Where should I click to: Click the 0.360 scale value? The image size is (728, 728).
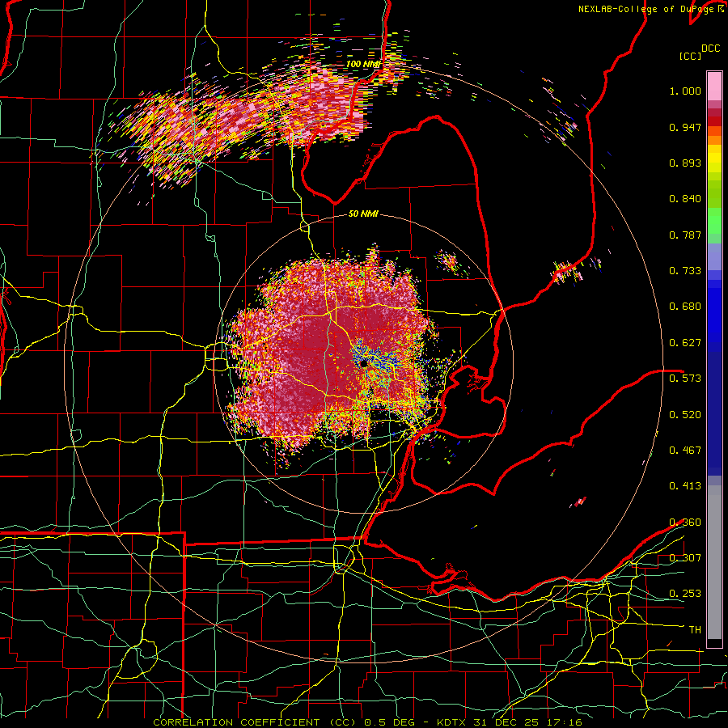[685, 523]
